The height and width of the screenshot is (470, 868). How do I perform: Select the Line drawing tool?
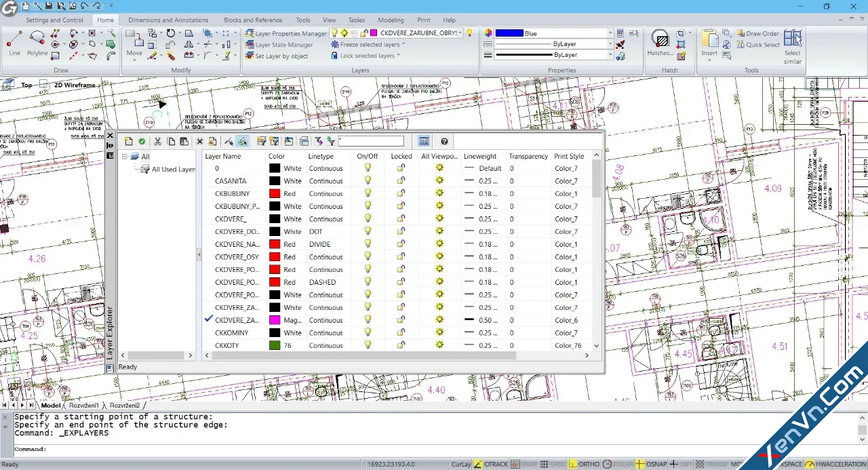click(x=15, y=42)
